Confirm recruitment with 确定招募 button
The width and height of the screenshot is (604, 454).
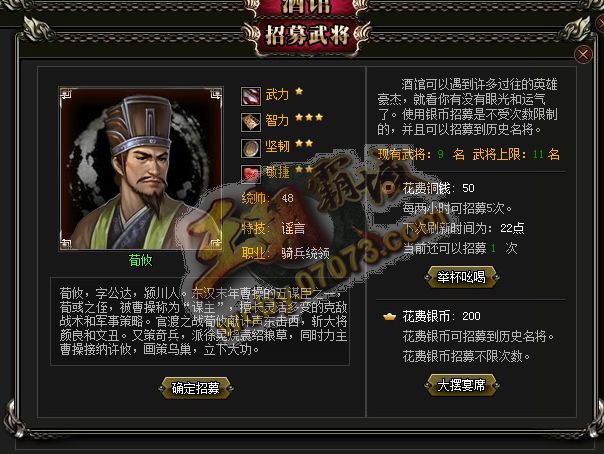[196, 388]
